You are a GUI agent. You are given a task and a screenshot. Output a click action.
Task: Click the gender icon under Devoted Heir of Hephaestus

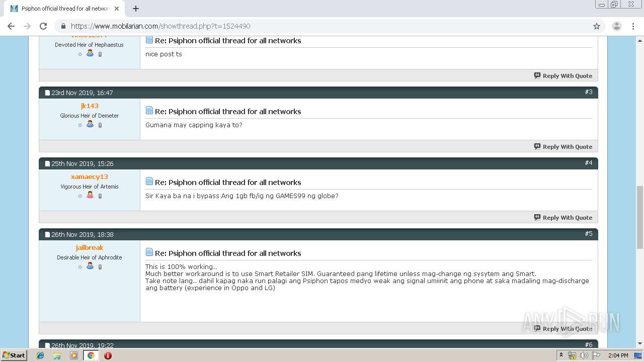90,53
